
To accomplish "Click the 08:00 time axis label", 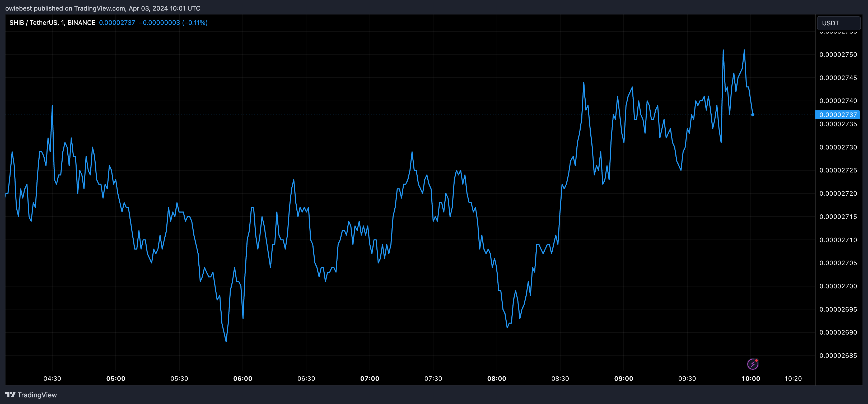I will point(497,378).
